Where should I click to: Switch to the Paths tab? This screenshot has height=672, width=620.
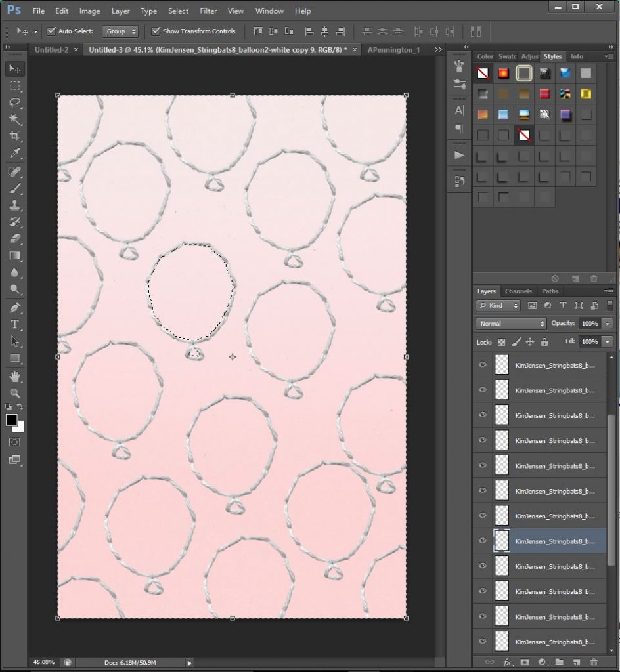[550, 291]
